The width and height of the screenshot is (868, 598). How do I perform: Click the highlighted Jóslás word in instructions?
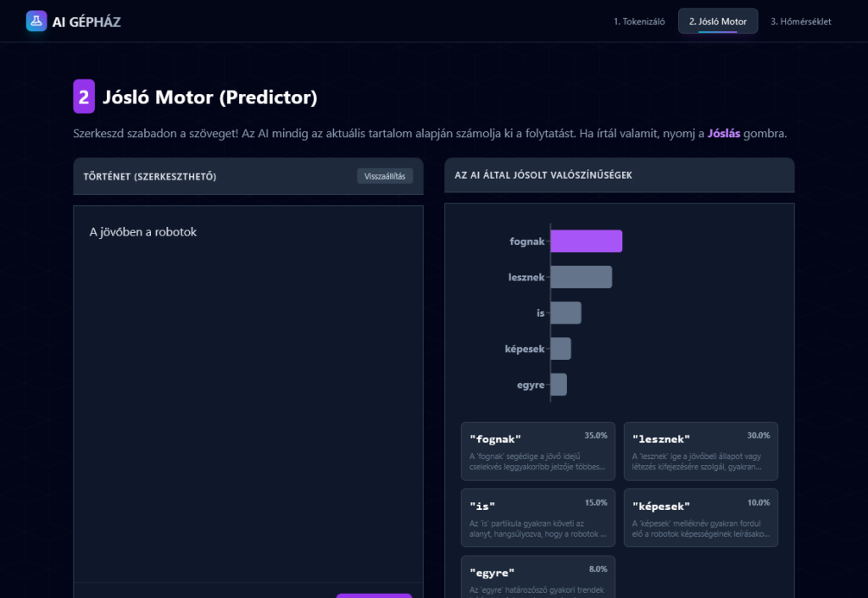(724, 134)
